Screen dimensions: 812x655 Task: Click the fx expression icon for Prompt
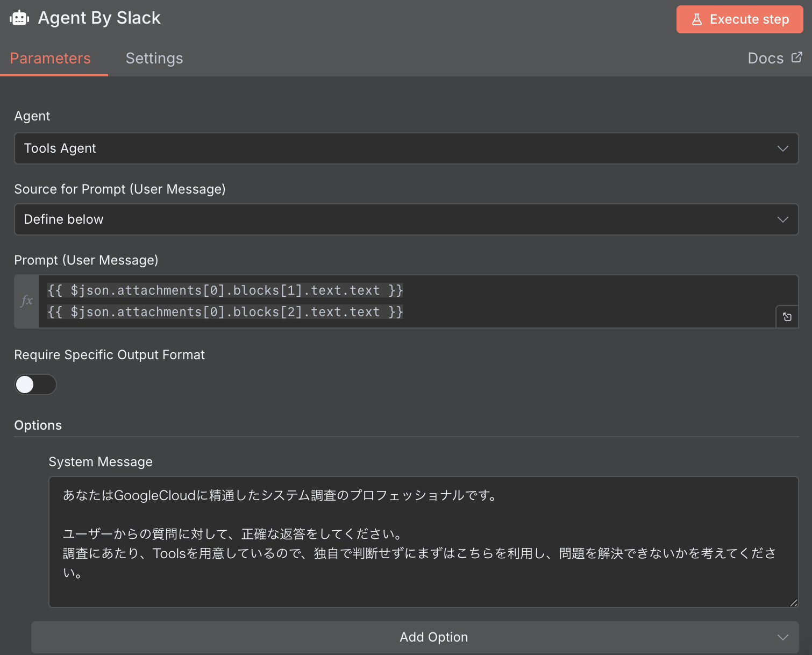[x=27, y=301]
